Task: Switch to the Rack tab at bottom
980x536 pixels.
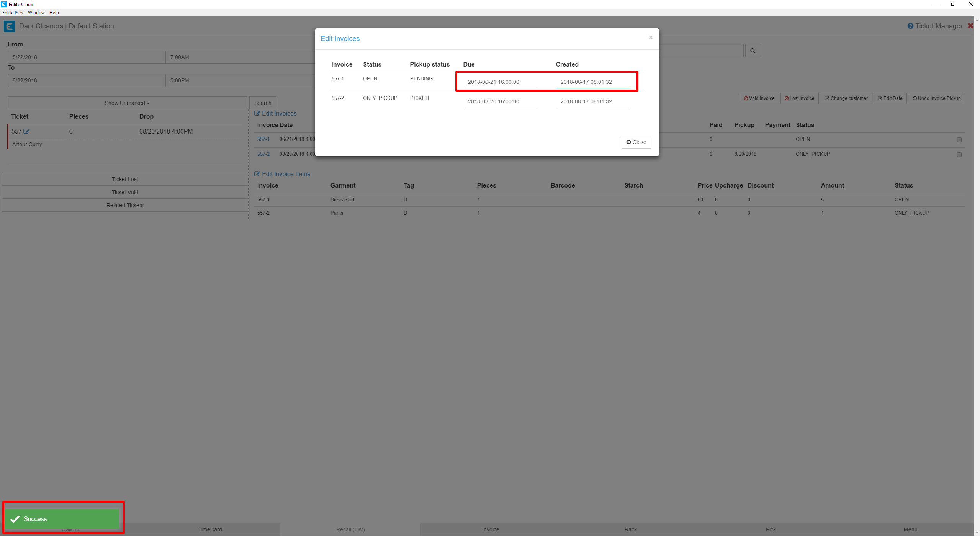Action: (x=630, y=529)
